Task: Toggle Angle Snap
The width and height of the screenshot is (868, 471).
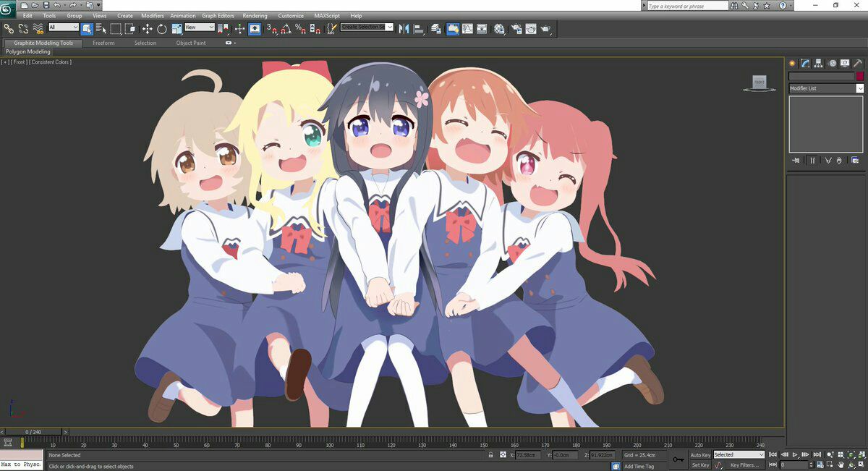Action: [286, 29]
